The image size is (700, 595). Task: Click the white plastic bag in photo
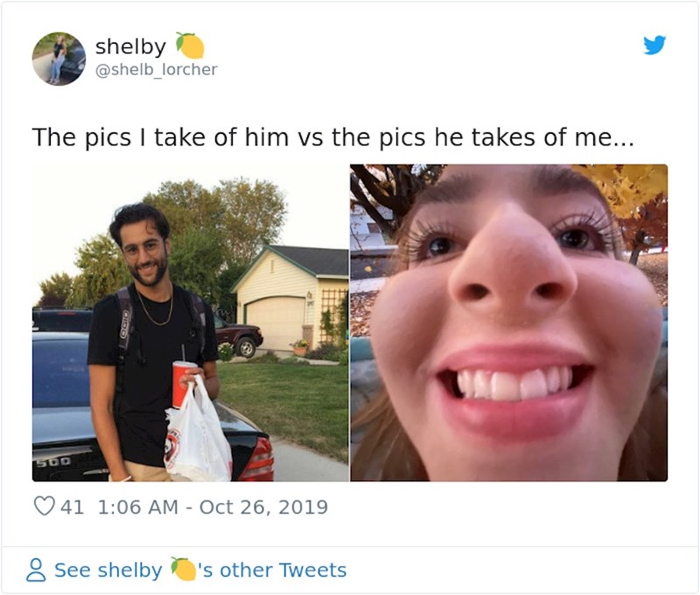point(198,432)
